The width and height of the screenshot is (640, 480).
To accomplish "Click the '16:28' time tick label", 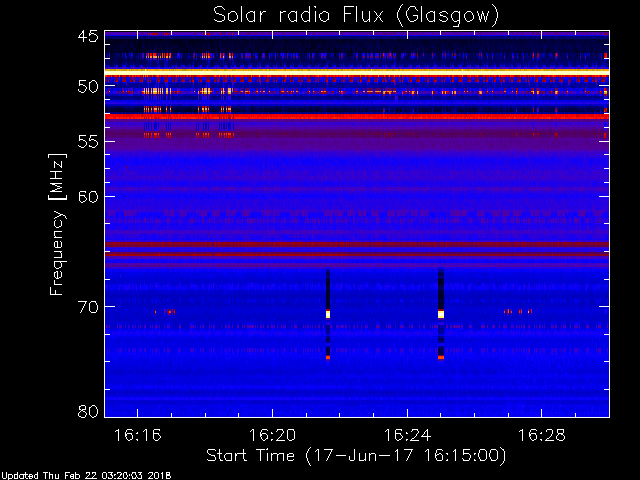I will tap(542, 435).
